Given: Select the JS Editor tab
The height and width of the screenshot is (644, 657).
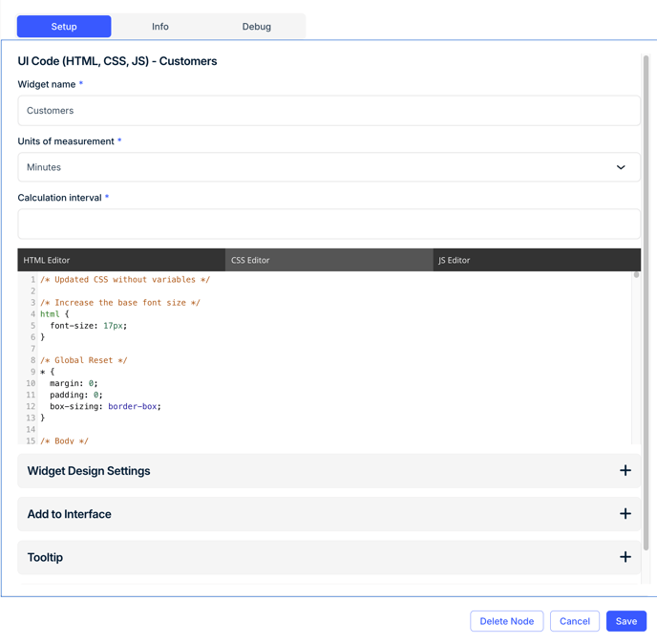Looking at the screenshot, I should pos(538,260).
